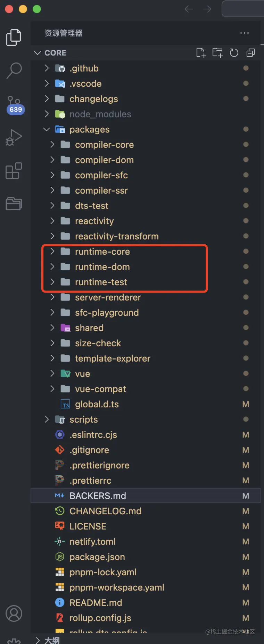
Task: Select the template-explorer folder
Action: [x=146, y=358]
